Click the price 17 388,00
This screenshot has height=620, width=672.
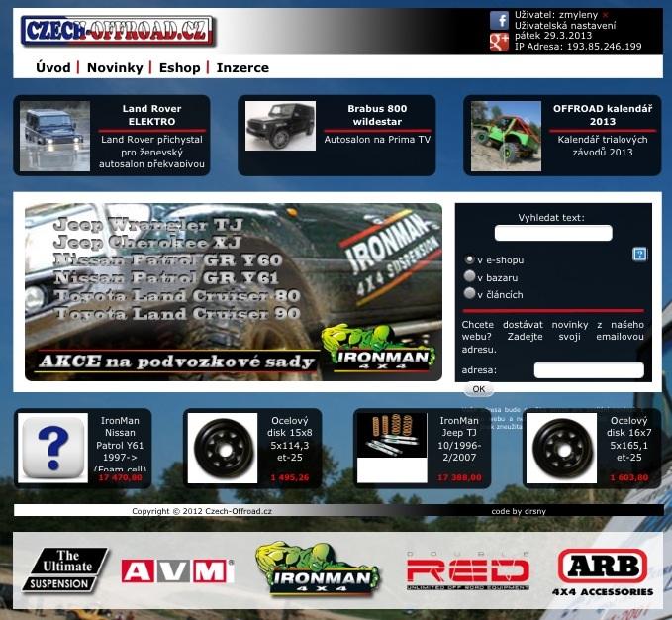[x=459, y=477]
